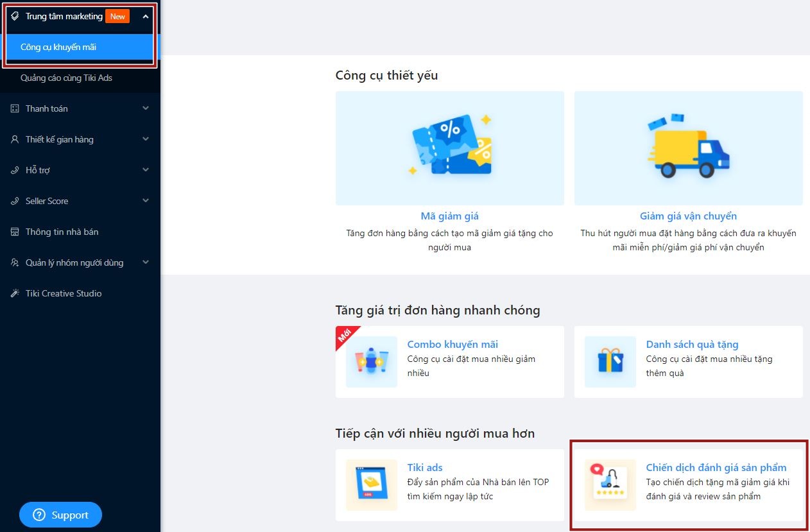Collapse the Trung tâm marketing menu chevron
The image size is (810, 532).
click(146, 17)
